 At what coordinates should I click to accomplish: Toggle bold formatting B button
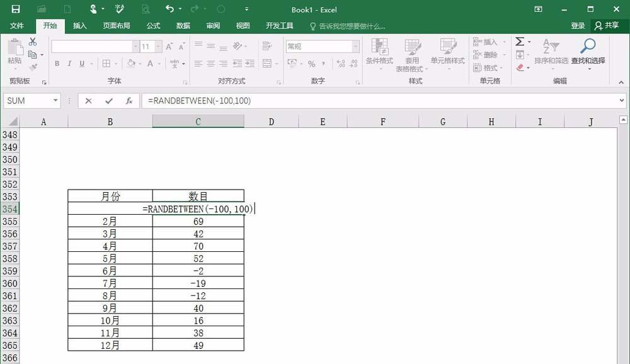[57, 64]
